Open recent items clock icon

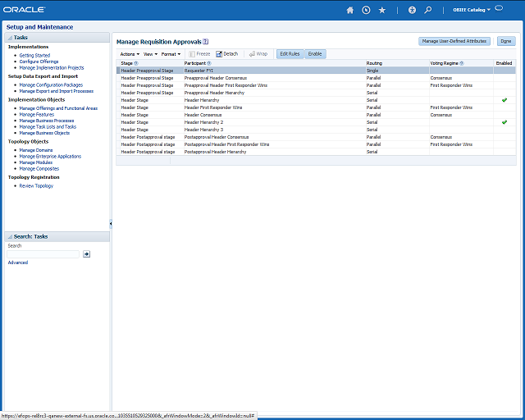coord(366,10)
